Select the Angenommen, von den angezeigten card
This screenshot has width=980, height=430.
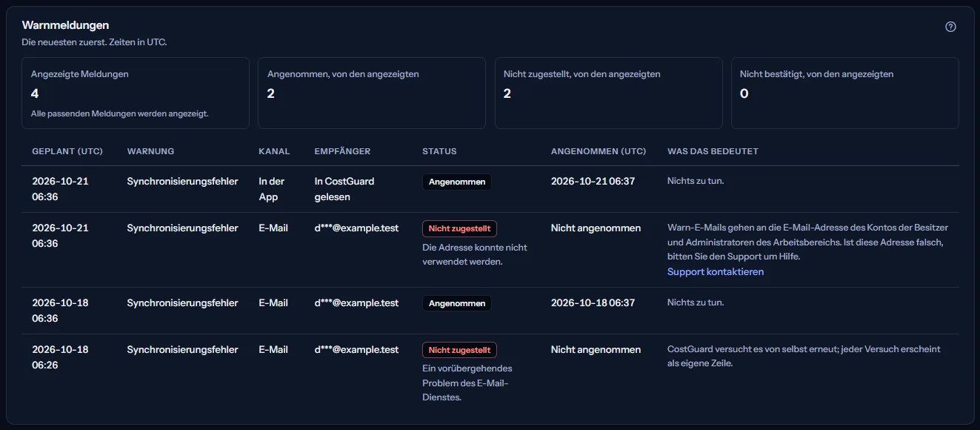coord(372,93)
